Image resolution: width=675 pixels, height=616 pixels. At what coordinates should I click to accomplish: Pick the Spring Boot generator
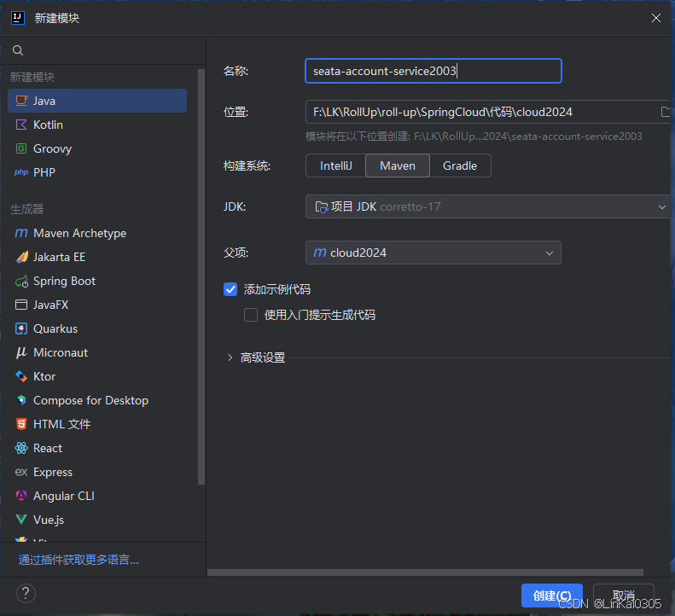click(97, 281)
